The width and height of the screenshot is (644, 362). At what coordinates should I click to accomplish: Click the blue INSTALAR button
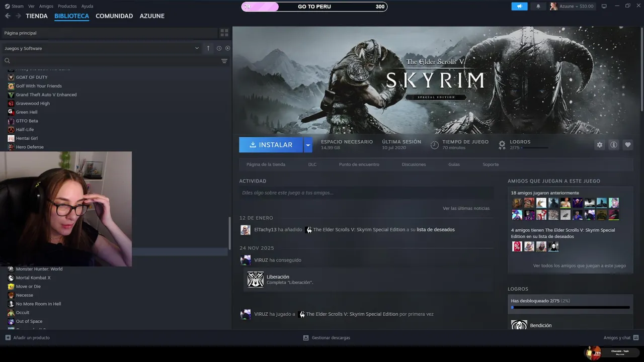pyautogui.click(x=271, y=145)
